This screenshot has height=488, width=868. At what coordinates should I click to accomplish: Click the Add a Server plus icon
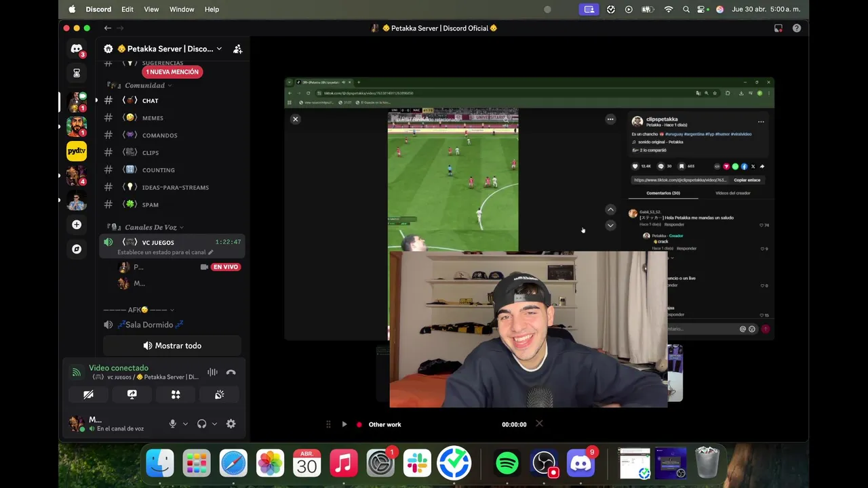pyautogui.click(x=77, y=224)
